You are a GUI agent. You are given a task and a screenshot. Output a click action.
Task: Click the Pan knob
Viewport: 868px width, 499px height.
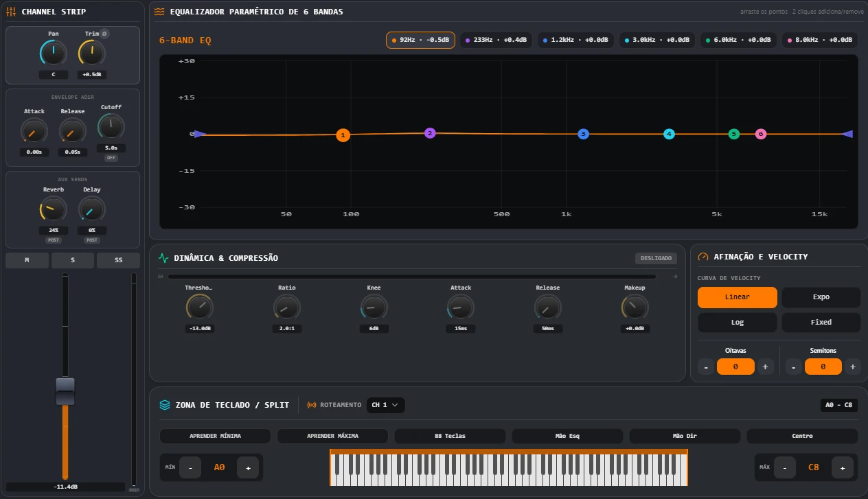click(x=54, y=54)
